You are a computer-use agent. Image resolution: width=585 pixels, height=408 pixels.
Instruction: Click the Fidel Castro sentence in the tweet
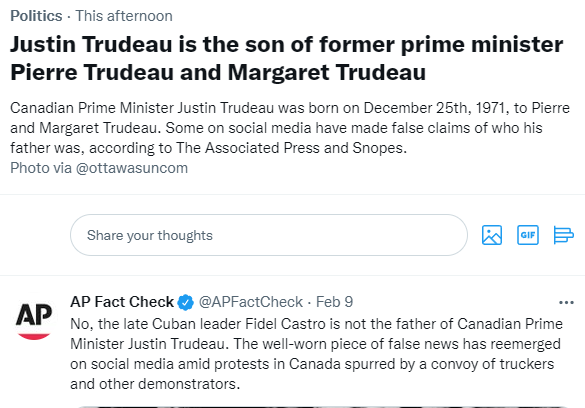[316, 334]
